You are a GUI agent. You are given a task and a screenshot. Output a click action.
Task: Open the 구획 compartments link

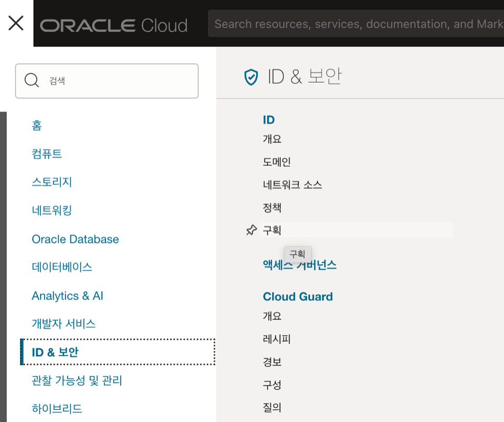[272, 230]
